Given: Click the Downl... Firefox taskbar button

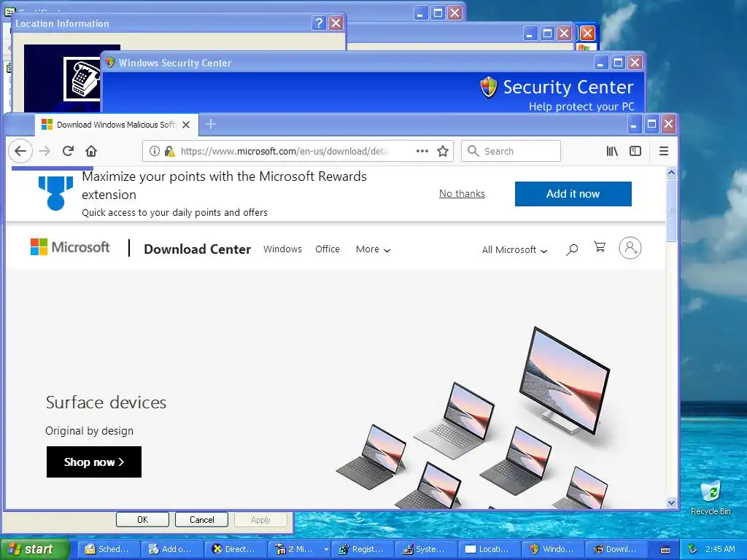Looking at the screenshot, I should [617, 549].
